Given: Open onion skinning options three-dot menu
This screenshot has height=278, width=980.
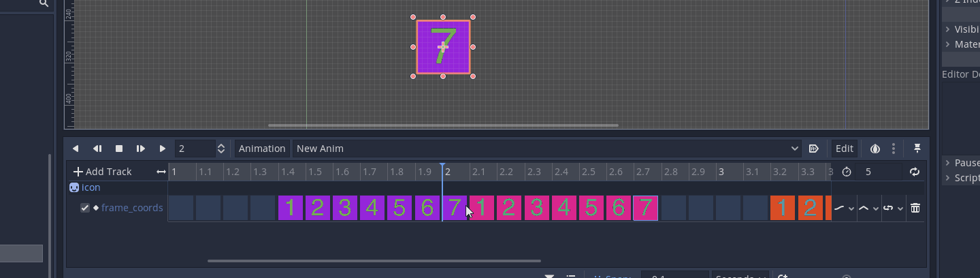Looking at the screenshot, I should tap(894, 149).
